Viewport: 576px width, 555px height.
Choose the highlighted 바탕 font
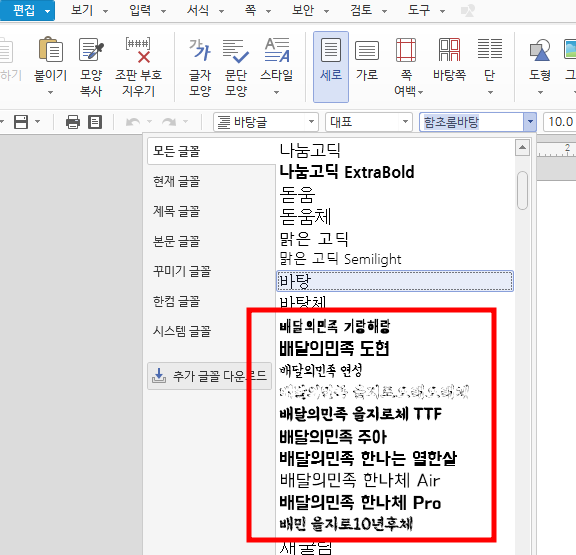click(395, 281)
